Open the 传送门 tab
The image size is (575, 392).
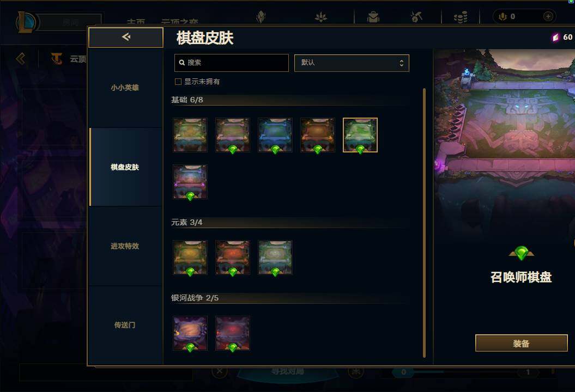(125, 325)
